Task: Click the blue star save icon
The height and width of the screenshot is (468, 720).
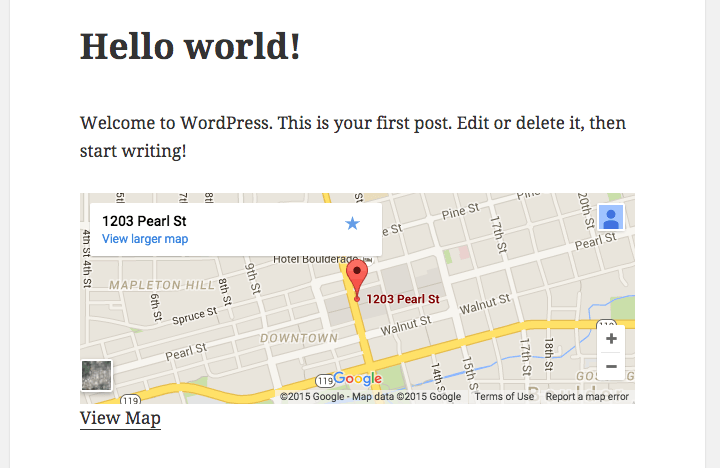Action: coord(352,224)
